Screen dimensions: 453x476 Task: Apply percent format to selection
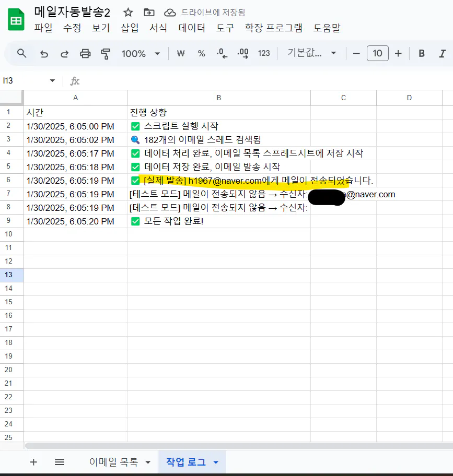pos(201,53)
